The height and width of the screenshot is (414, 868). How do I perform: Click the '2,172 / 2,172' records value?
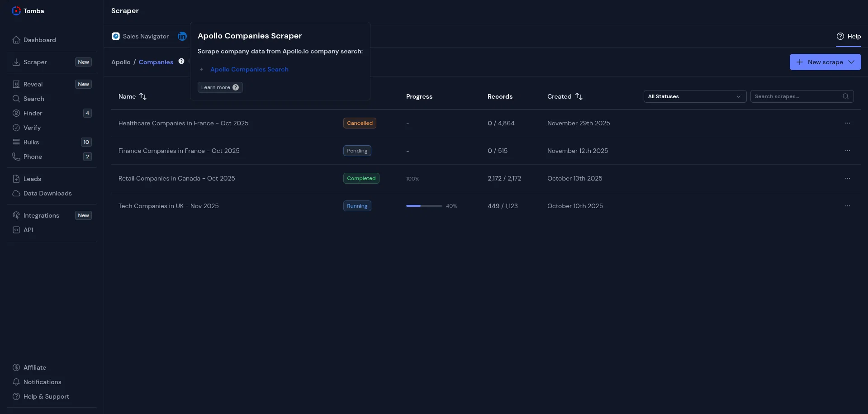click(x=504, y=178)
